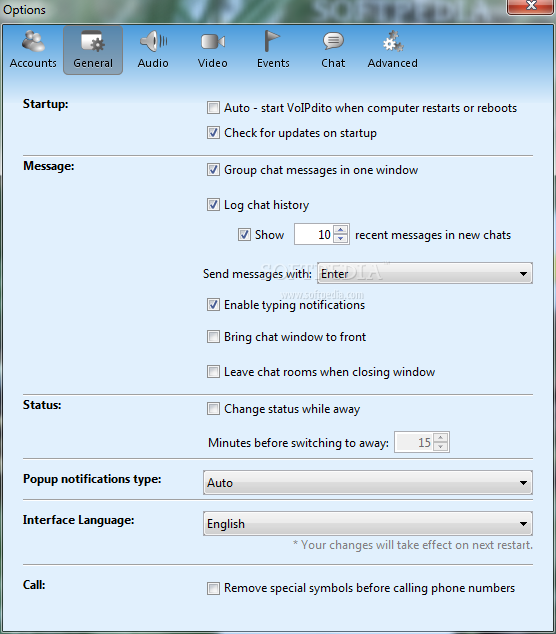Image resolution: width=556 pixels, height=634 pixels.
Task: Switch to the Audio tab label
Action: click(x=153, y=63)
